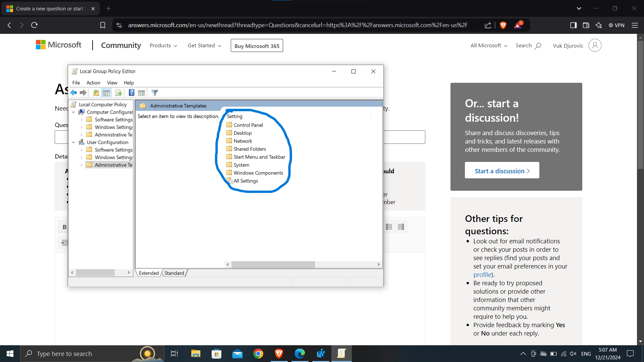This screenshot has height=362, width=644.
Task: Click the horizontal scrollbar in settings pane
Action: (273, 264)
